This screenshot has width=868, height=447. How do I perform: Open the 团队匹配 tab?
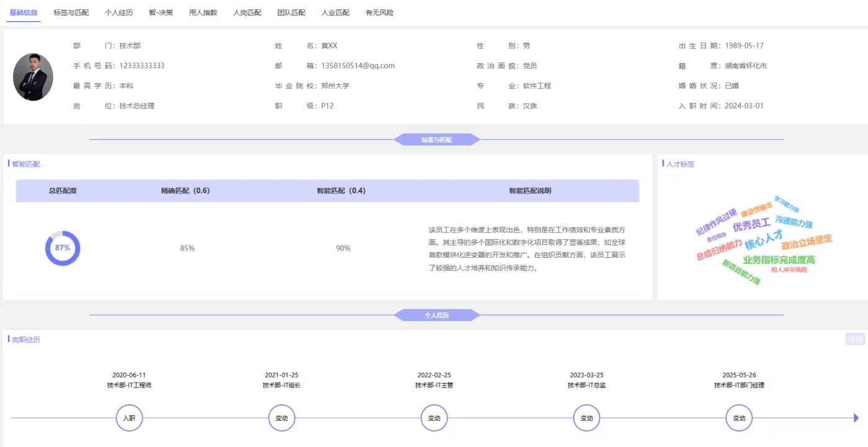click(291, 12)
